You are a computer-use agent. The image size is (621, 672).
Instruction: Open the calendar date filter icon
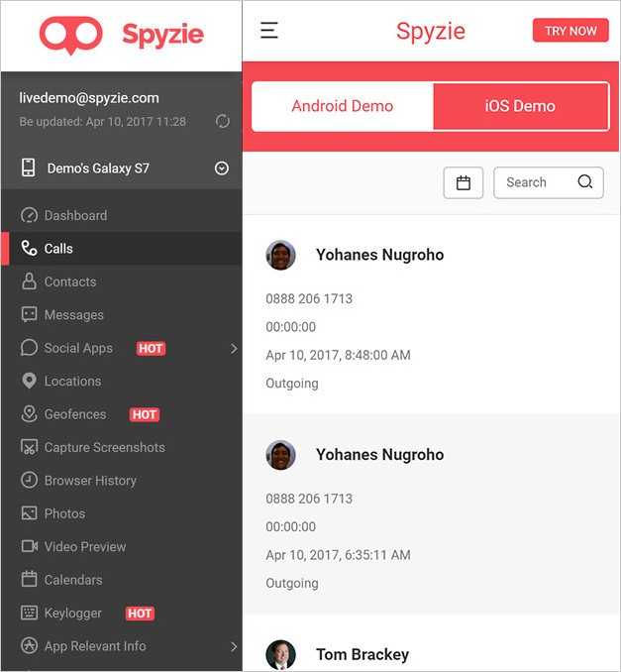463,182
